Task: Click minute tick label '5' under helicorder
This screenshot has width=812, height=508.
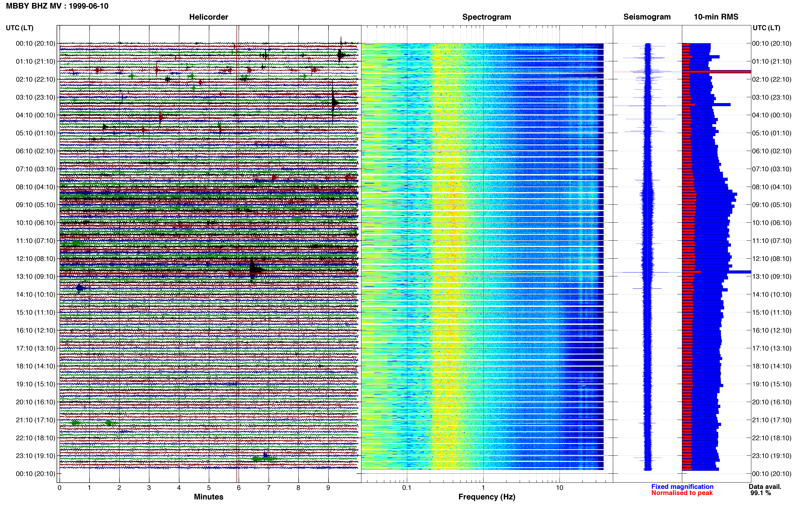Action: [209, 488]
